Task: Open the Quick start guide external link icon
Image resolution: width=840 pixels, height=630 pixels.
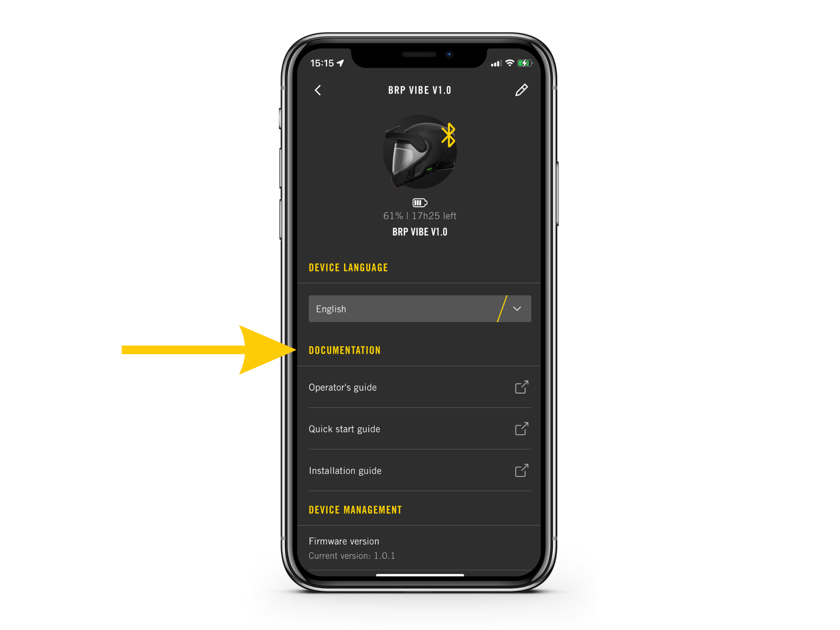Action: (521, 429)
